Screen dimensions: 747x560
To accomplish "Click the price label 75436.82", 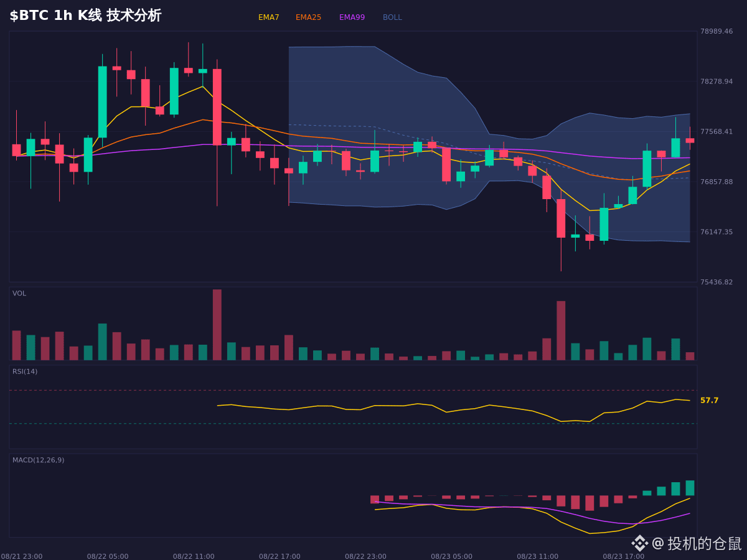I will (x=716, y=282).
